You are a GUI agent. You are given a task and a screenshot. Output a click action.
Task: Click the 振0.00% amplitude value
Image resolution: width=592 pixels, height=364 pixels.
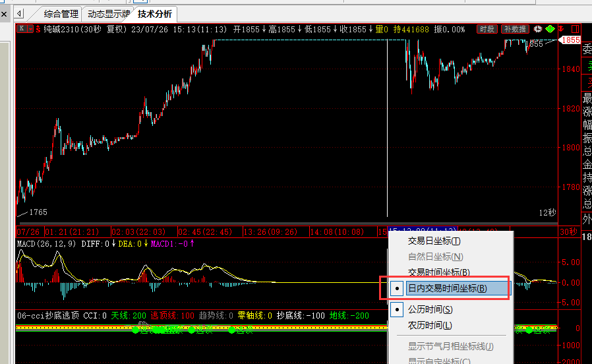coord(450,29)
